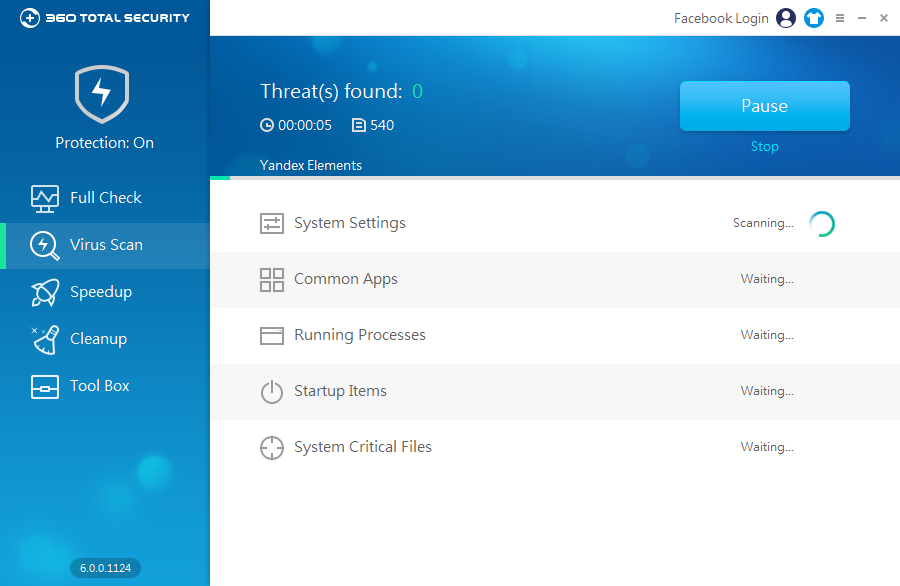Click Waiting... status for Running Processes

coord(767,335)
